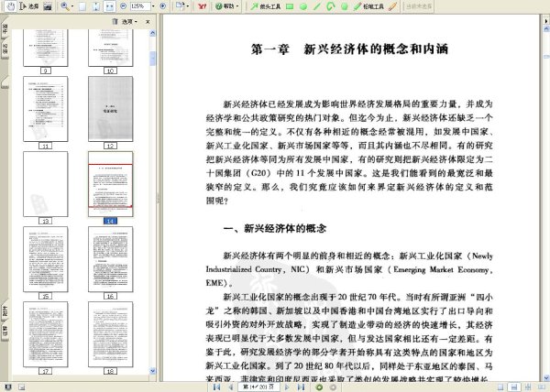This screenshot has height=392, width=550.
Task: Open page 16 thumbnail
Action: click(111, 259)
